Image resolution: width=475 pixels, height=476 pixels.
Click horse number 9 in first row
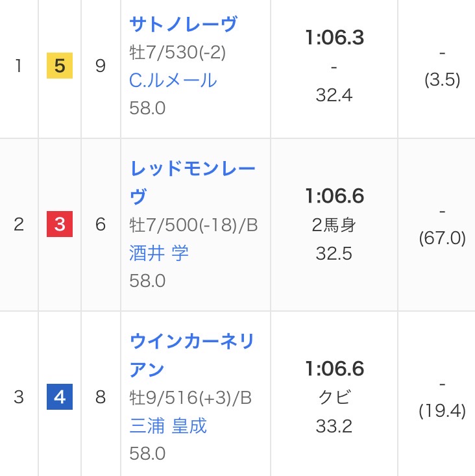[100, 66]
